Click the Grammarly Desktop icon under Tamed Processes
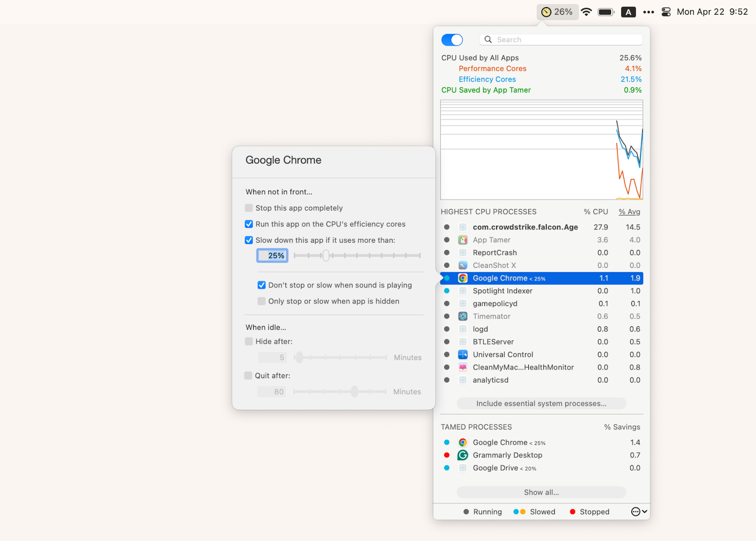 pyautogui.click(x=463, y=455)
